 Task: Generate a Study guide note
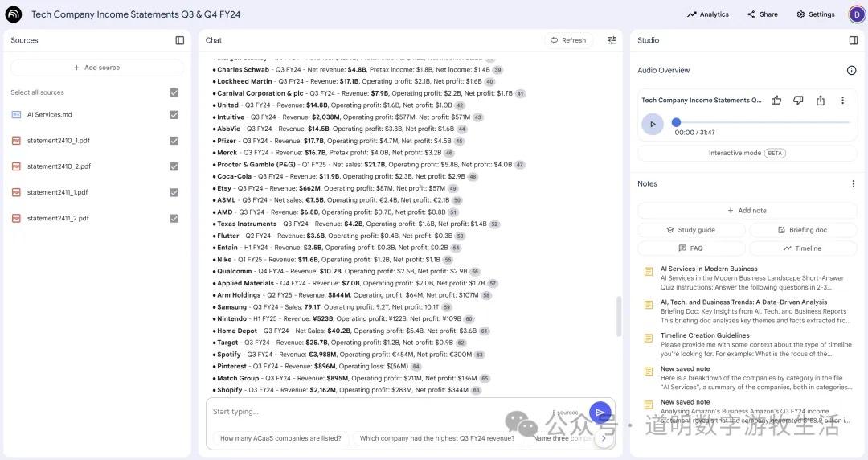point(690,230)
